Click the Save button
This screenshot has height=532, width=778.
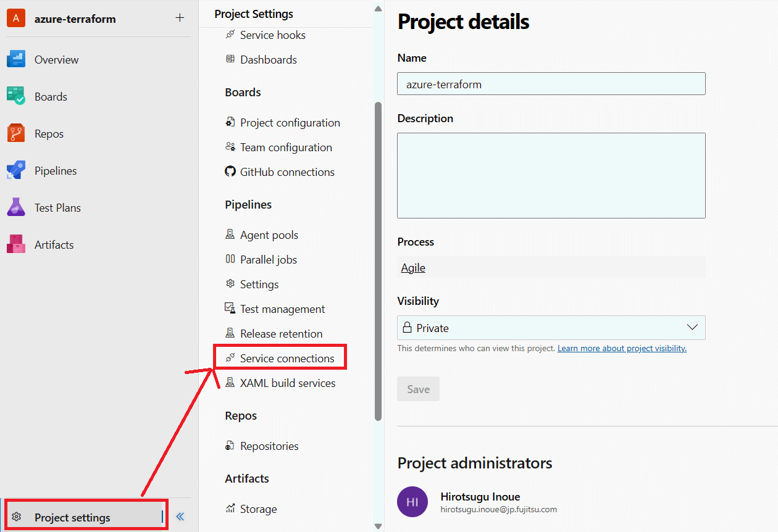(x=418, y=389)
